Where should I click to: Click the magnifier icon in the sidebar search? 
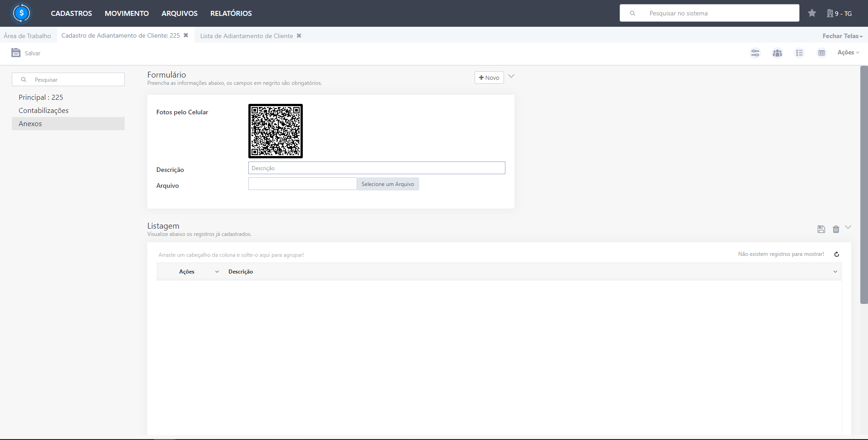24,79
